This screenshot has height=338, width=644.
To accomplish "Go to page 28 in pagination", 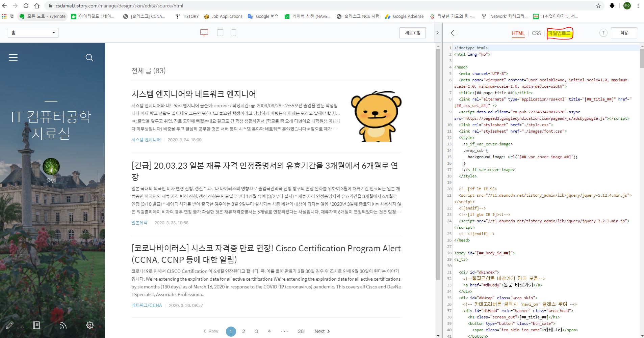I will click(301, 331).
